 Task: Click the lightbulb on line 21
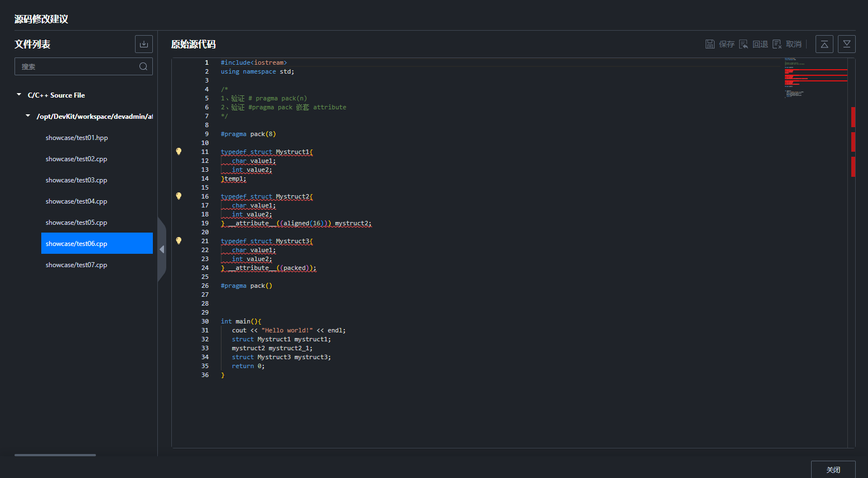(x=179, y=240)
